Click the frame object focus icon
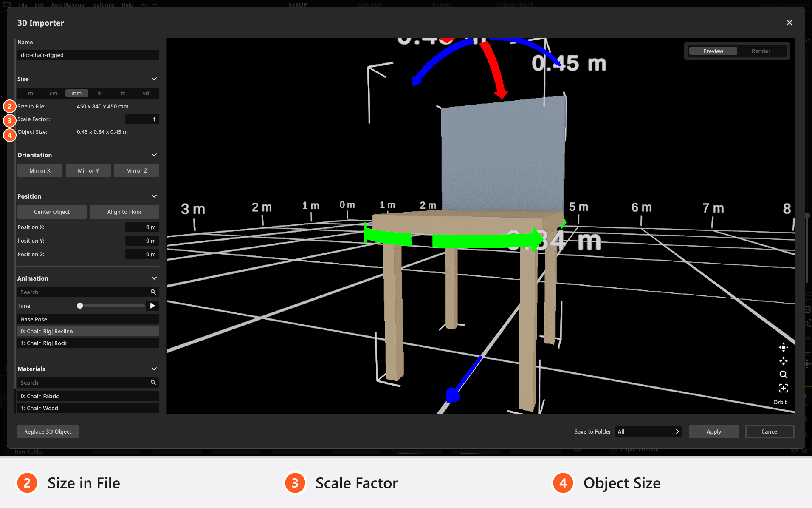 click(x=783, y=388)
